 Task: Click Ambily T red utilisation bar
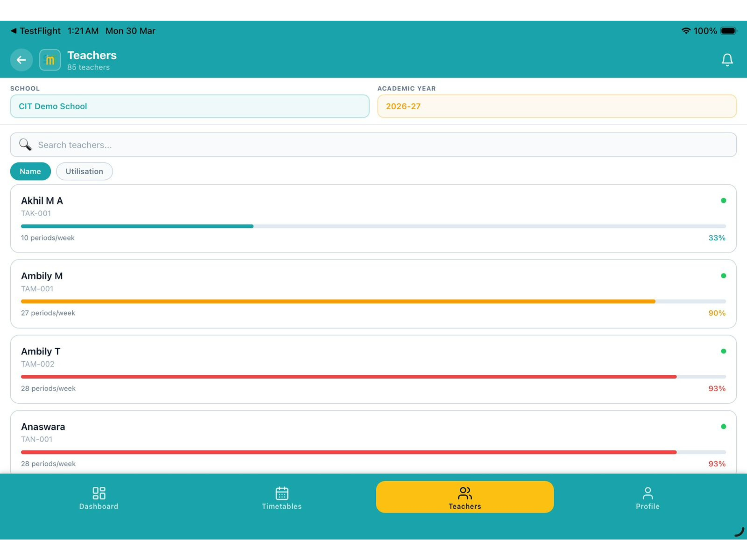pos(349,377)
